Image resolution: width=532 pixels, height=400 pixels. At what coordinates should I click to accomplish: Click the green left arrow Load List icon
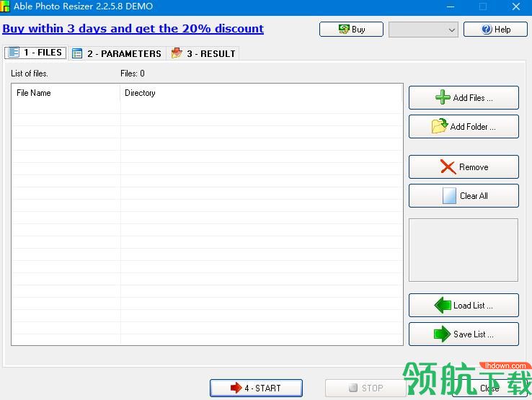point(443,305)
